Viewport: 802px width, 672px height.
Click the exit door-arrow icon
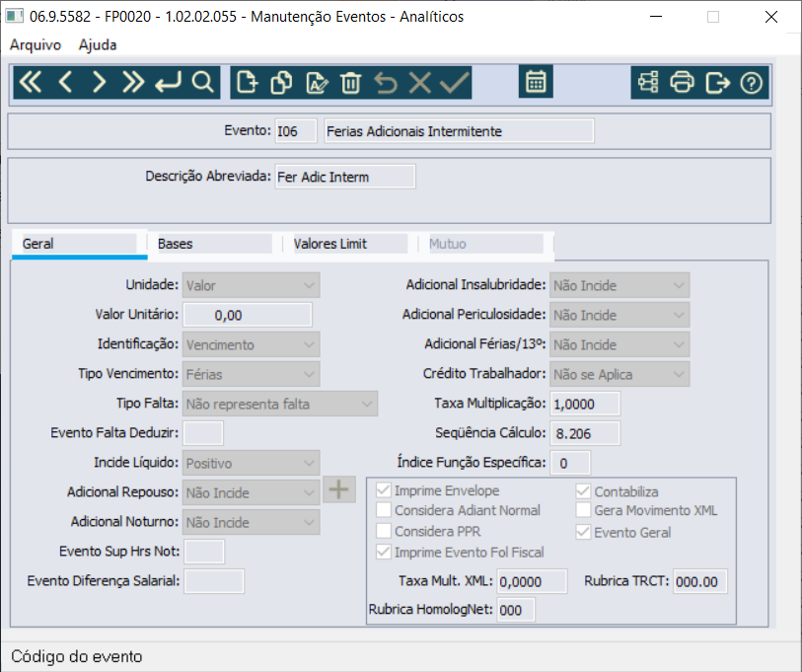[x=716, y=83]
